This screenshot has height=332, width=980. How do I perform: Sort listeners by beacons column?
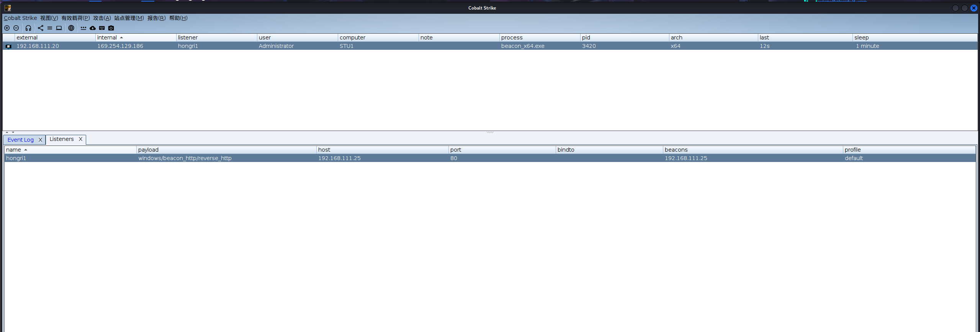tap(753, 150)
